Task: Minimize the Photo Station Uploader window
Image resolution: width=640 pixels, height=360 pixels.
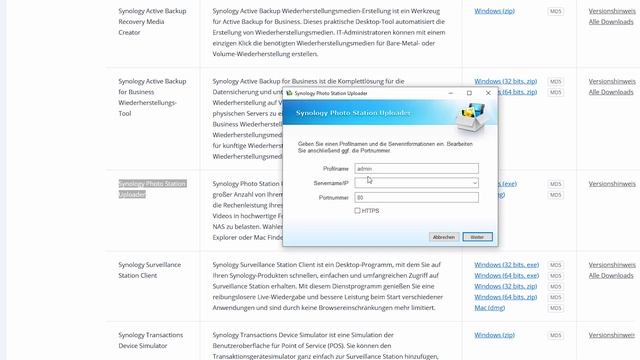Action: tap(451, 93)
